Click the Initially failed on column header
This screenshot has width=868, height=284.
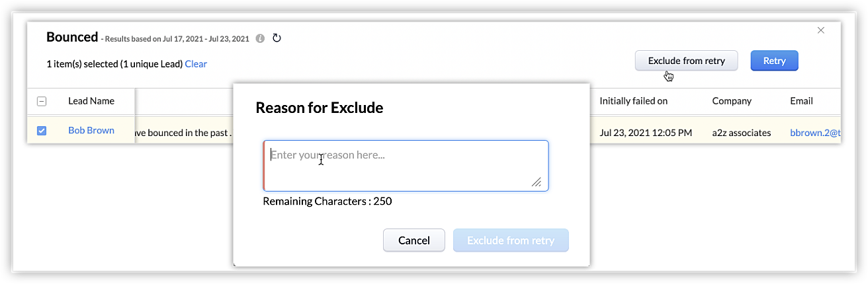click(x=633, y=101)
